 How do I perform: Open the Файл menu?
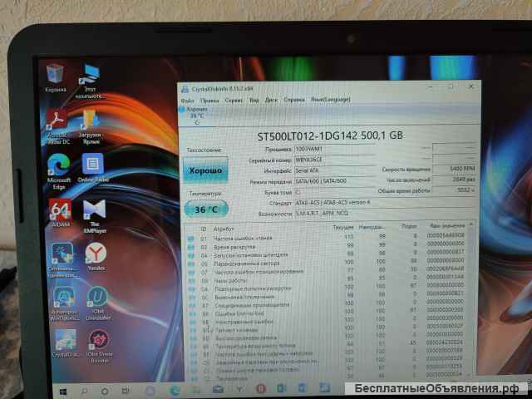pos(187,101)
